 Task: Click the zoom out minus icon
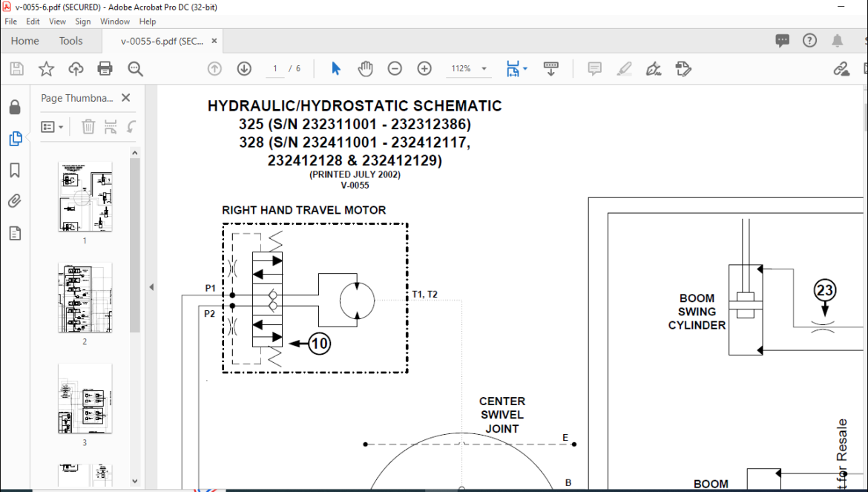click(x=395, y=68)
